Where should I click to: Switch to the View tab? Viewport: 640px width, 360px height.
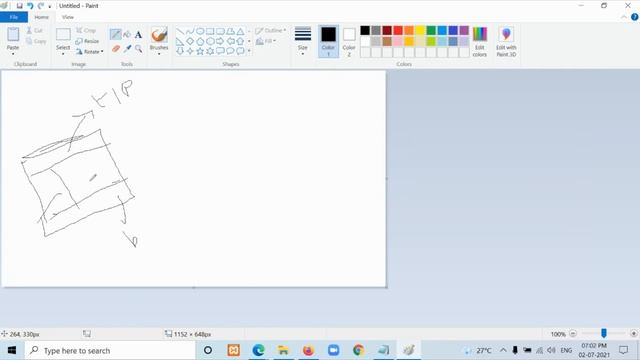pos(68,17)
